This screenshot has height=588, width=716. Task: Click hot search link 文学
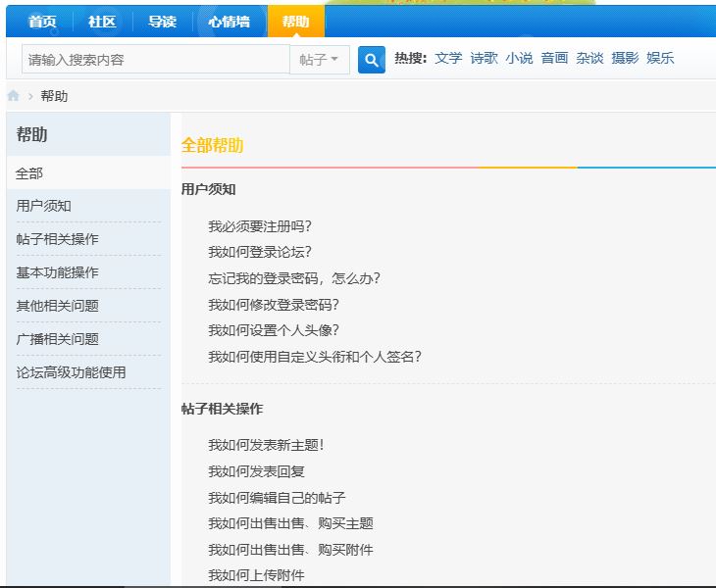pos(448,59)
